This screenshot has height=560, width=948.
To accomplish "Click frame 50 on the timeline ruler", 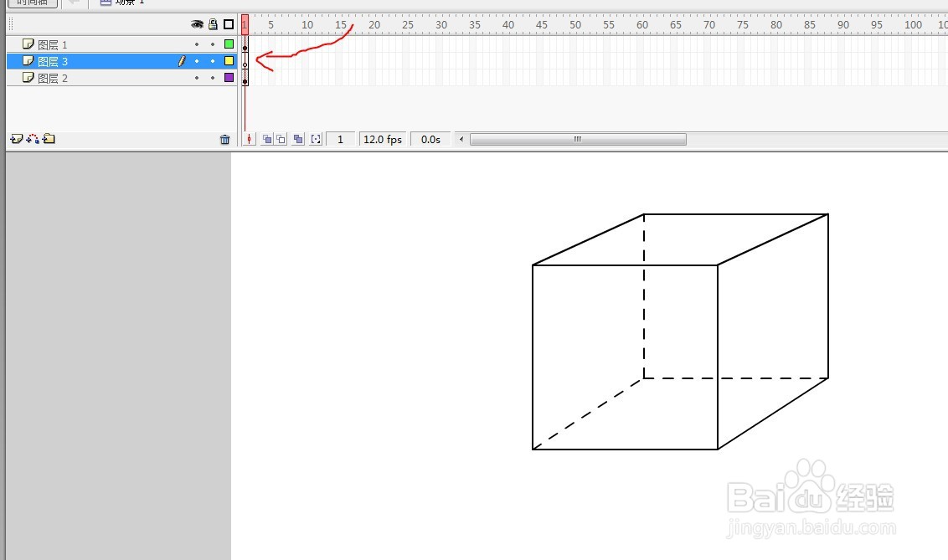I will (575, 25).
